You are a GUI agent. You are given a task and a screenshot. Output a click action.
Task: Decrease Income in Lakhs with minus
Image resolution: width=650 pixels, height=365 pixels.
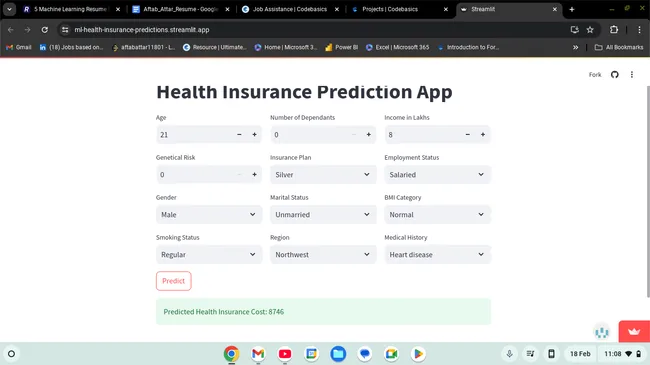468,134
